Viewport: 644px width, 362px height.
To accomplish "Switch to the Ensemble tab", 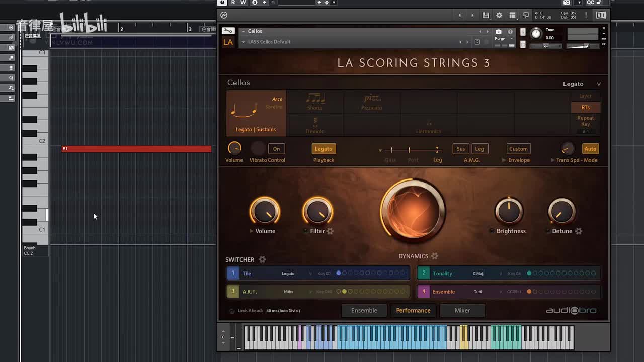I will (364, 310).
